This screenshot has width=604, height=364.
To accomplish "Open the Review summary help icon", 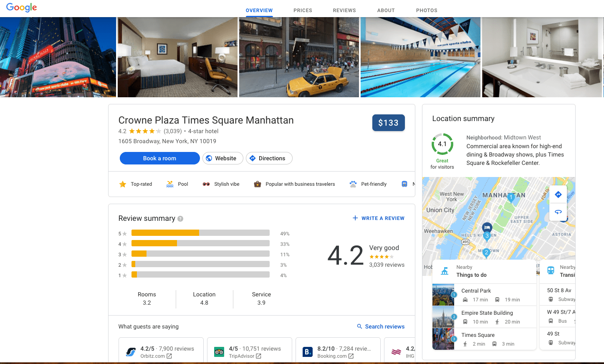I will pos(180,219).
